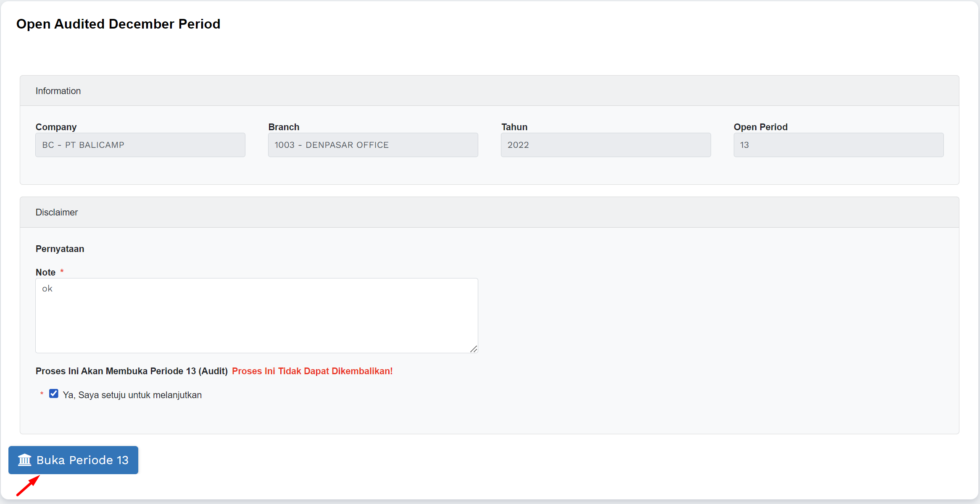Click the Note textarea resize handle
The image size is (980, 504).
[x=474, y=349]
